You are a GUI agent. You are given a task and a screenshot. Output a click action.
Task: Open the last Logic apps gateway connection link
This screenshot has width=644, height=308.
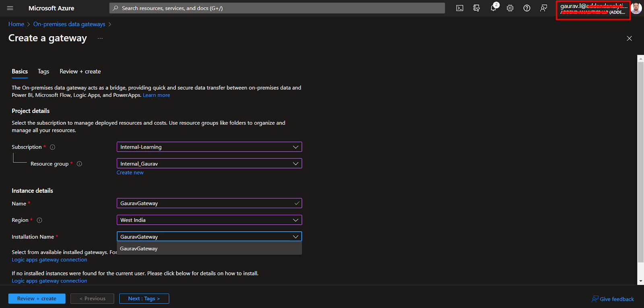[50, 281]
